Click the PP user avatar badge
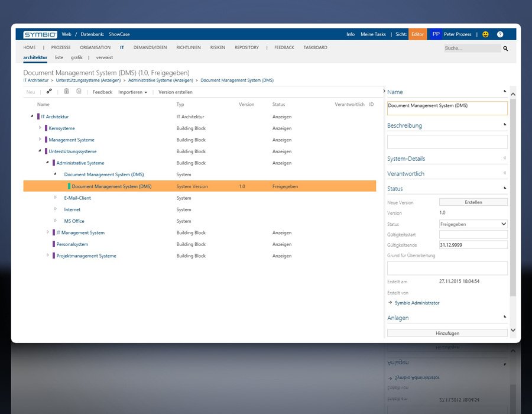Viewport: 532px width, 414px height. 436,34
